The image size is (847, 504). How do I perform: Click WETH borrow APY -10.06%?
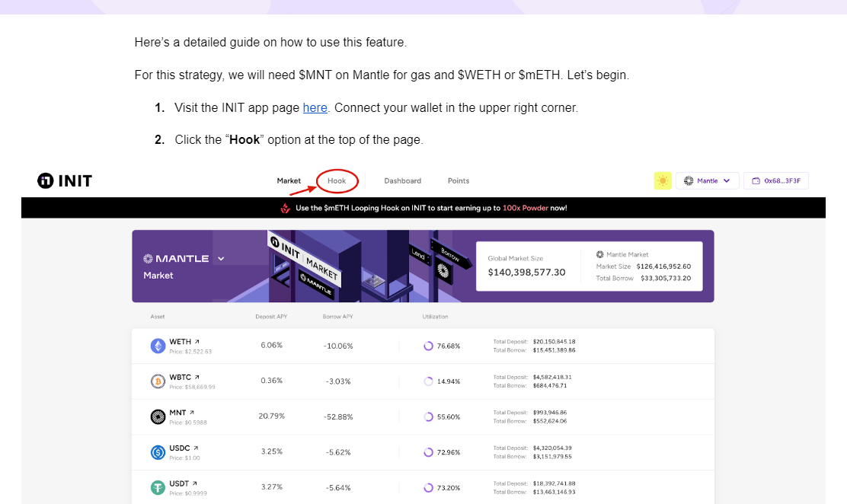pyautogui.click(x=339, y=346)
